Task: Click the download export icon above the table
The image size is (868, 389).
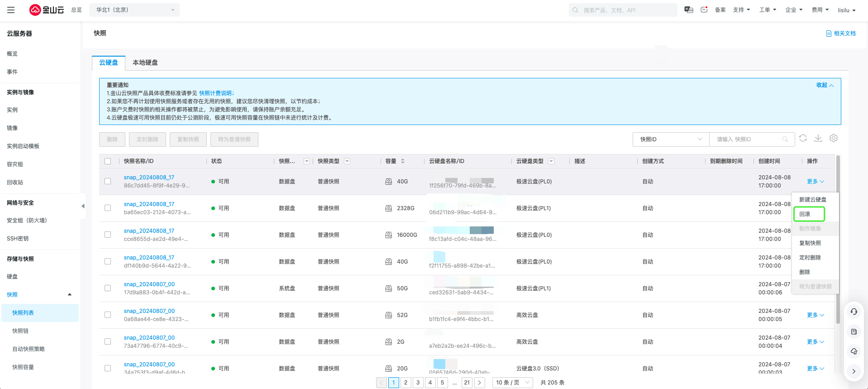Action: click(x=818, y=139)
